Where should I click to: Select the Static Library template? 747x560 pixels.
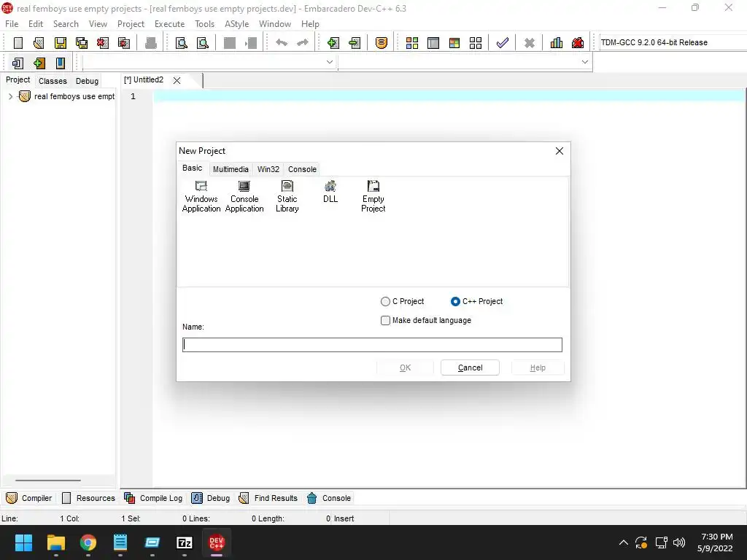287,196
